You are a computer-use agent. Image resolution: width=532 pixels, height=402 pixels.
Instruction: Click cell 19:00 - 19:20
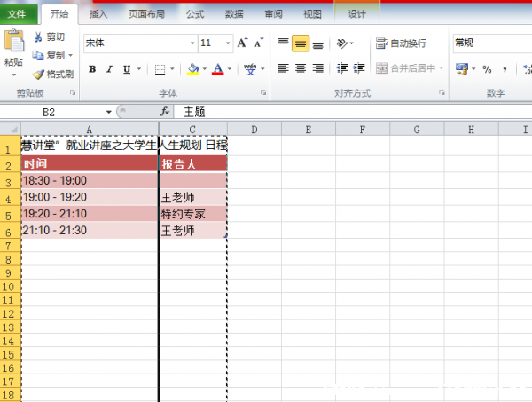click(x=90, y=197)
